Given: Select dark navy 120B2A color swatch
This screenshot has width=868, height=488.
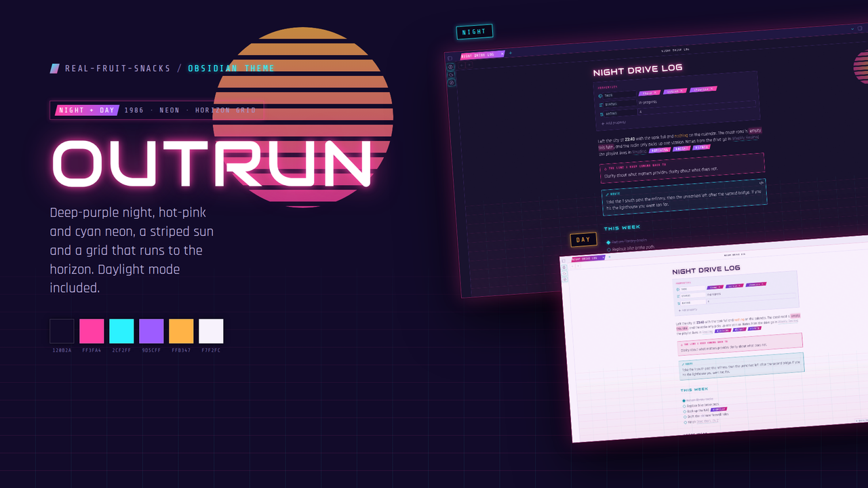Looking at the screenshot, I should pos(62,331).
